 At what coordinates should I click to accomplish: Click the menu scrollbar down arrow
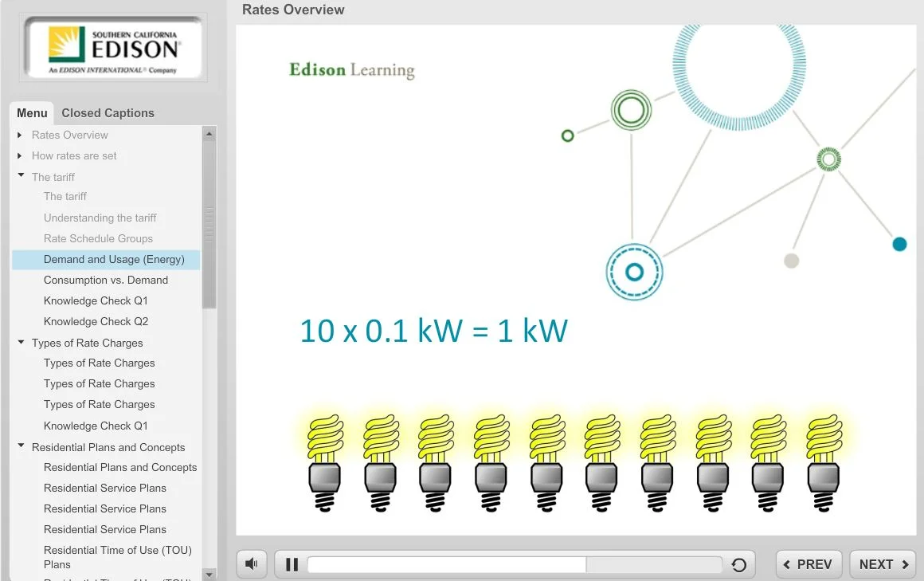[x=209, y=573]
